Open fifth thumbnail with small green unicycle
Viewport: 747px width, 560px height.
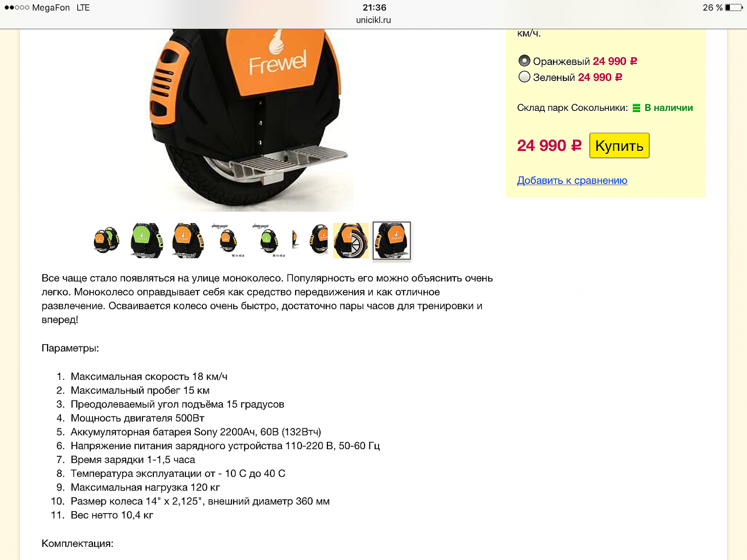click(x=269, y=240)
